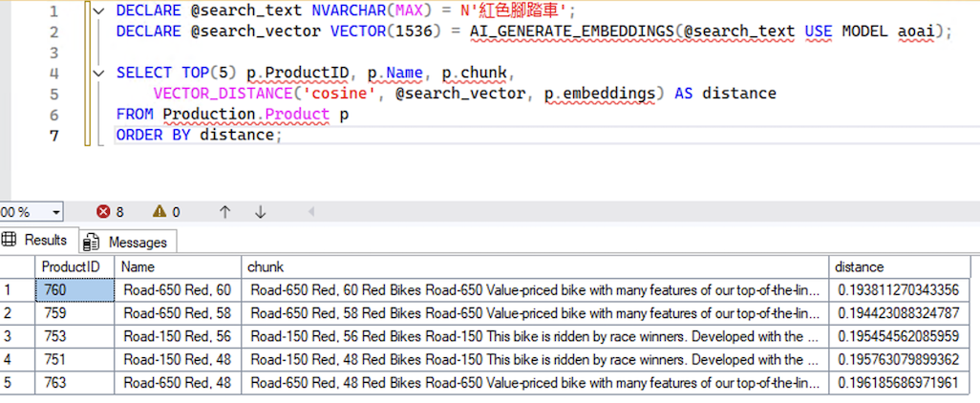
Task: Click distance value 0.195454562085959
Action: [900, 336]
